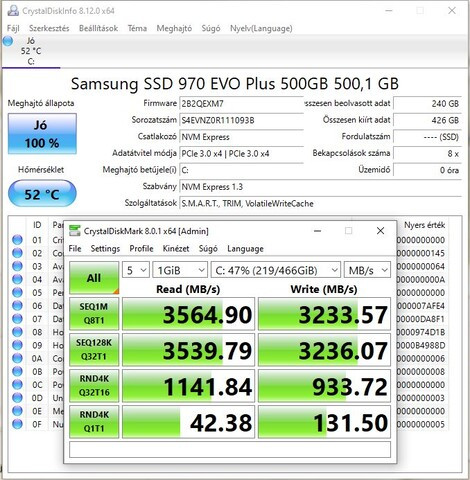Click the status orb of SMART row 06
The height and width of the screenshot is (480, 470).
click(x=17, y=305)
